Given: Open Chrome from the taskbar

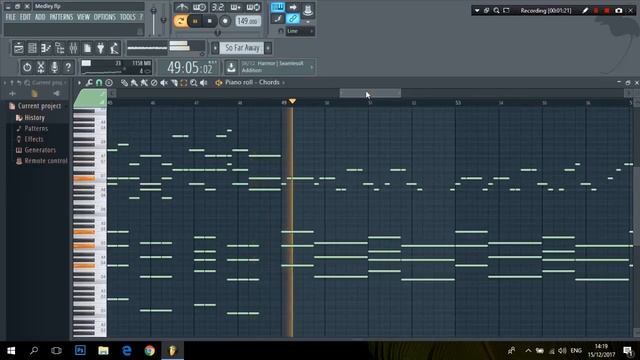Looking at the screenshot, I should pyautogui.click(x=149, y=350).
